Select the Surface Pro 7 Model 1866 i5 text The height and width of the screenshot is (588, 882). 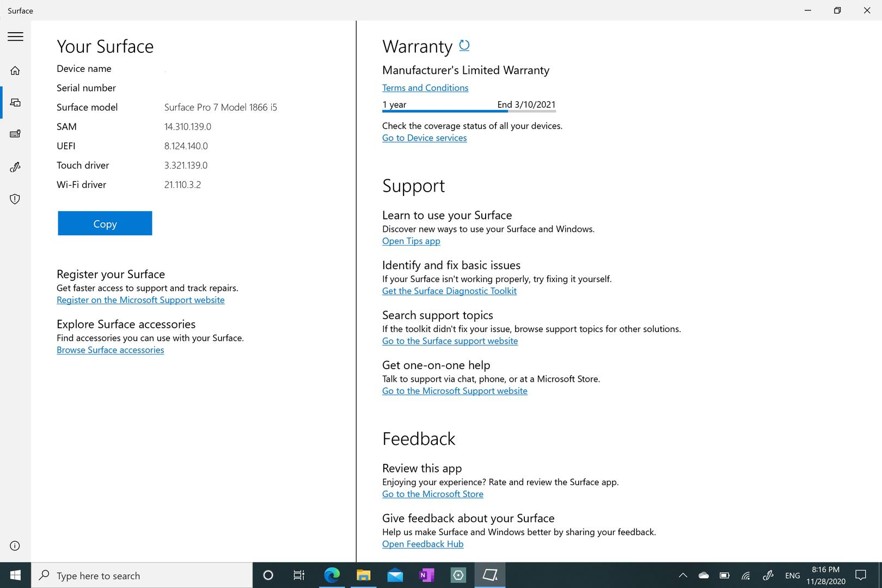pyautogui.click(x=220, y=107)
